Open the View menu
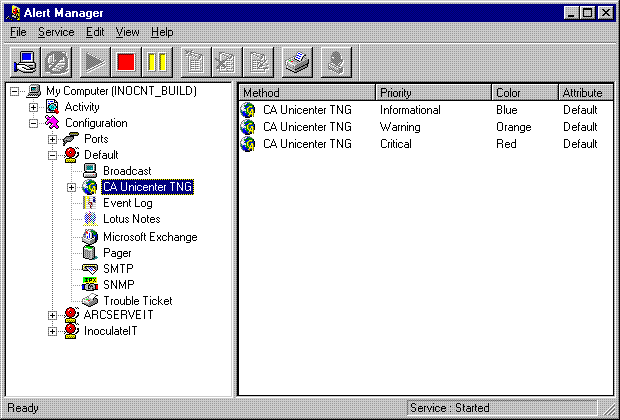 127,32
